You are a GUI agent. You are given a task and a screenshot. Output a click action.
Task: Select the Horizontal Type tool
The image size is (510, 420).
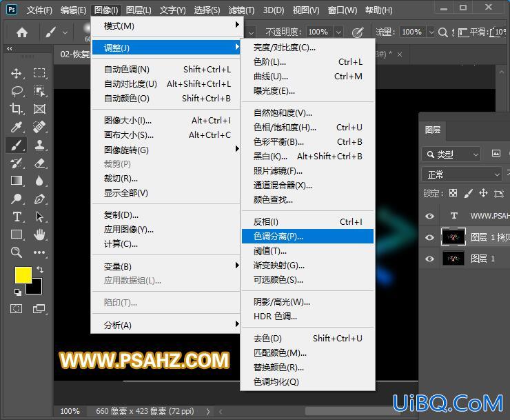coord(17,217)
